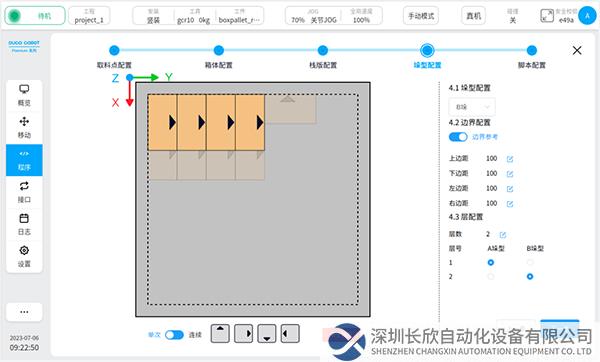Toggle the 单次/连续 mode switch

tap(174, 335)
